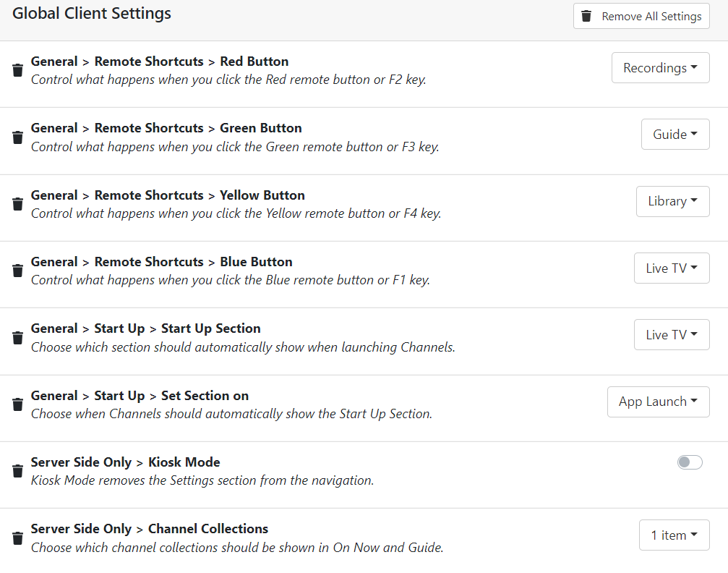Click the Remove All Settings button
This screenshot has height=573, width=728.
coord(641,16)
